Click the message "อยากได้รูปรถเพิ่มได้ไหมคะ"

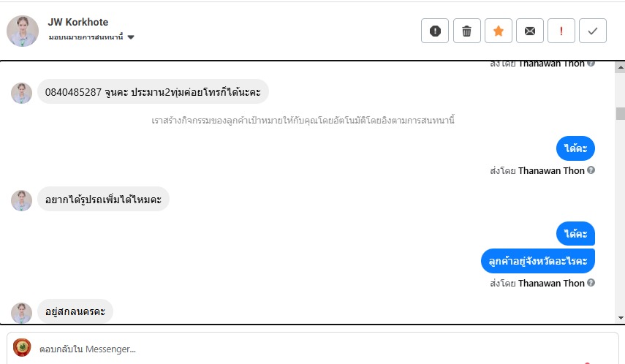coord(103,199)
